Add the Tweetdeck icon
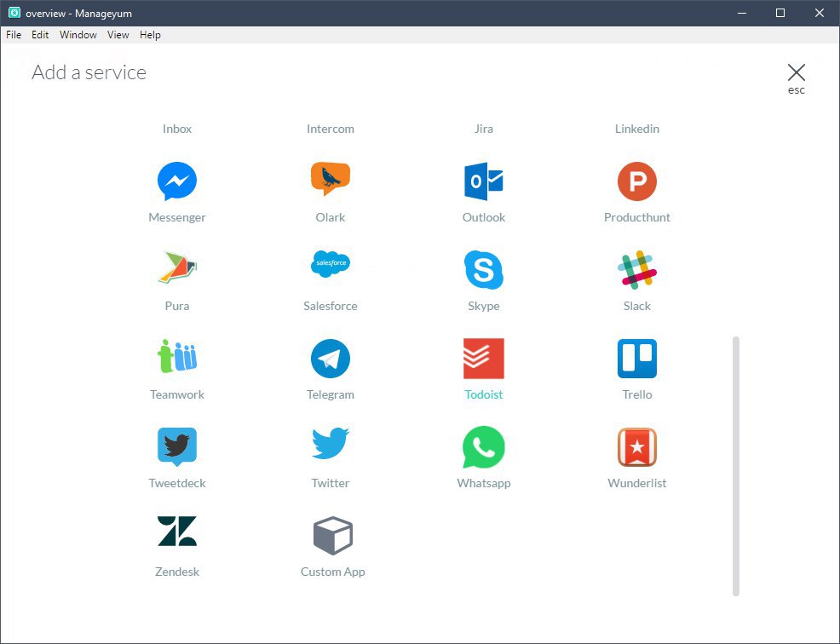Viewport: 840px width, 644px height. coord(177,447)
